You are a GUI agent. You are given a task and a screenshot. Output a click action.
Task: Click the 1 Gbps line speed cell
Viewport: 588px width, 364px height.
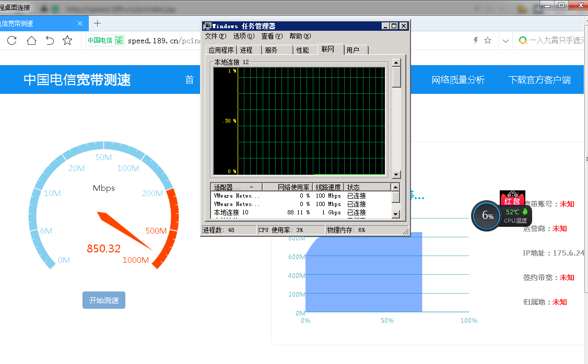331,212
